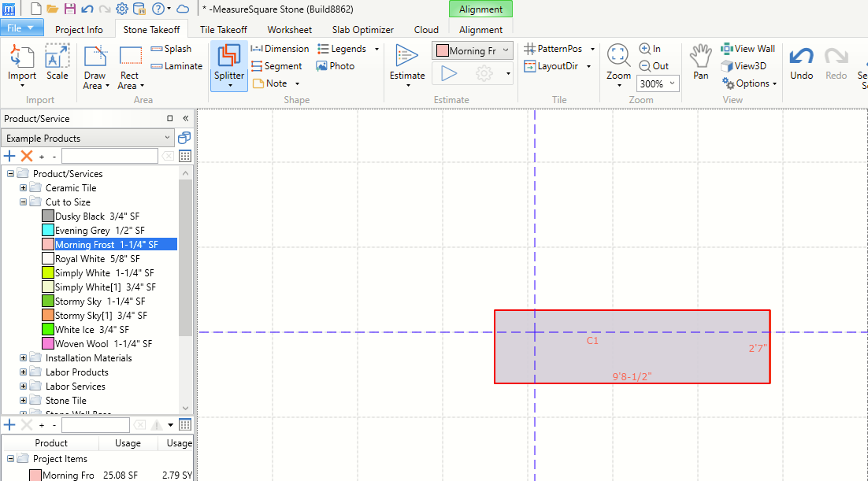Choose the Splash tool
Image resolution: width=868 pixels, height=481 pixels.
pos(171,49)
